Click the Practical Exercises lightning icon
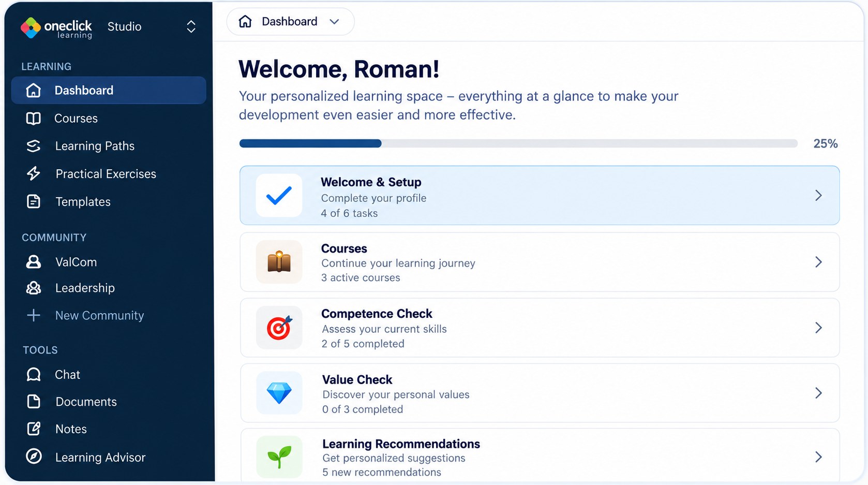This screenshot has width=868, height=485. (x=34, y=173)
